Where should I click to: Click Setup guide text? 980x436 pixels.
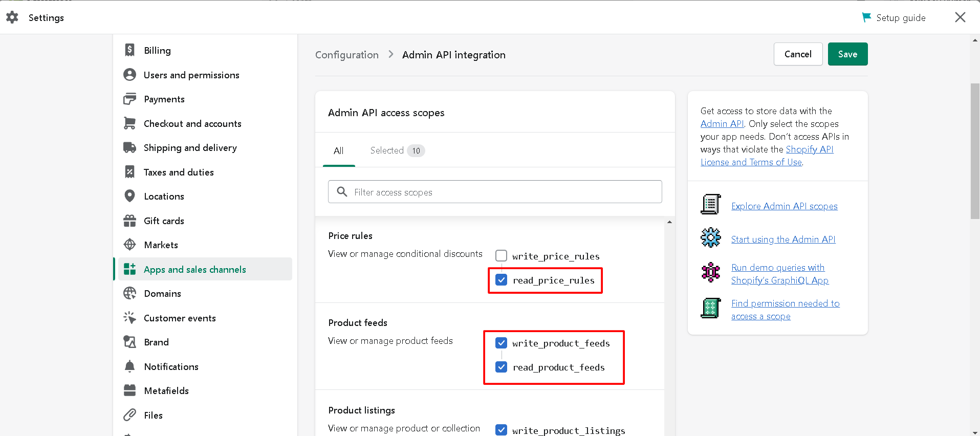pos(901,17)
